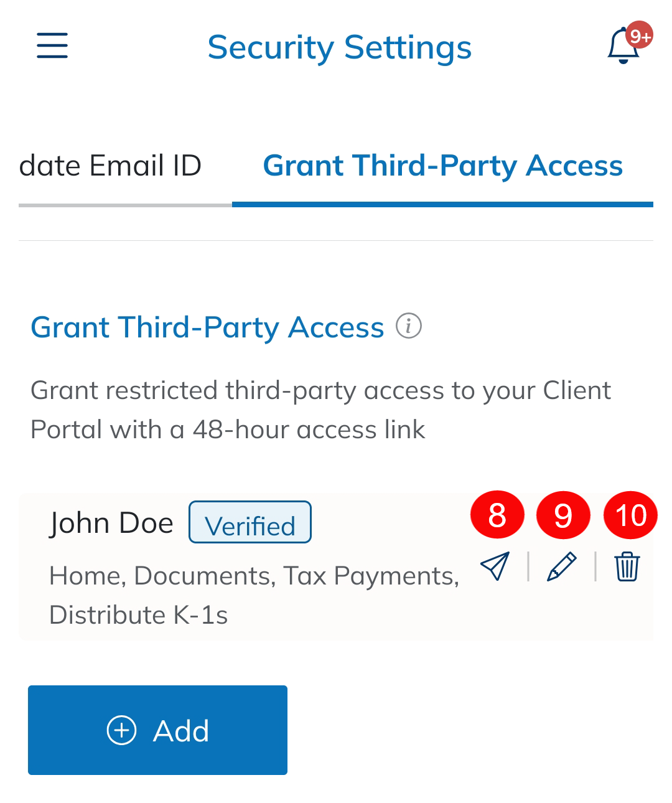Click John Doe's permitted sections list

[254, 595]
